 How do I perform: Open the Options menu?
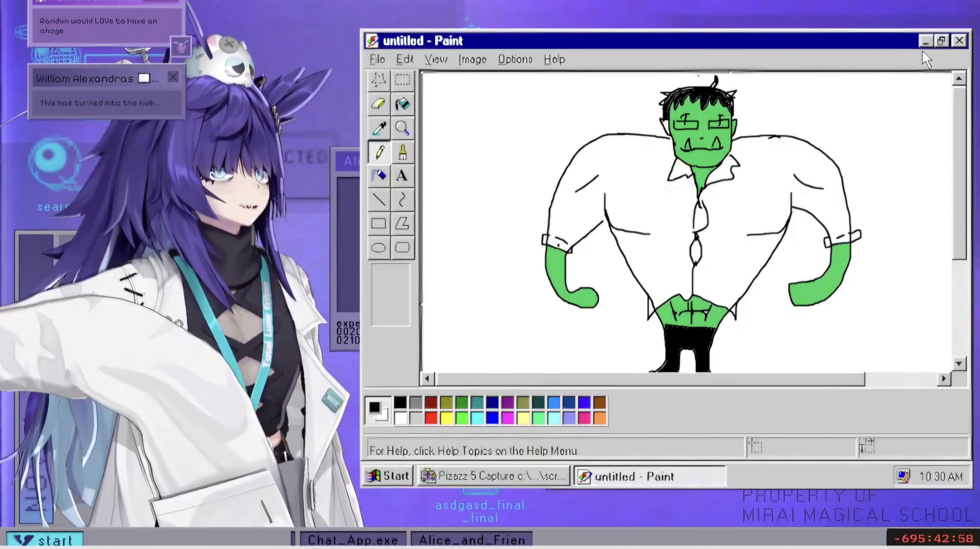[515, 59]
